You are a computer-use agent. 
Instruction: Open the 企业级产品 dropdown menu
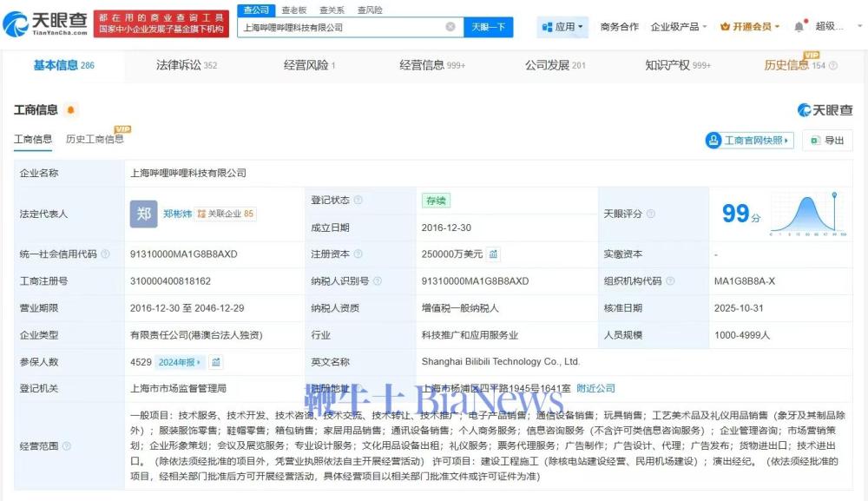coord(679,27)
